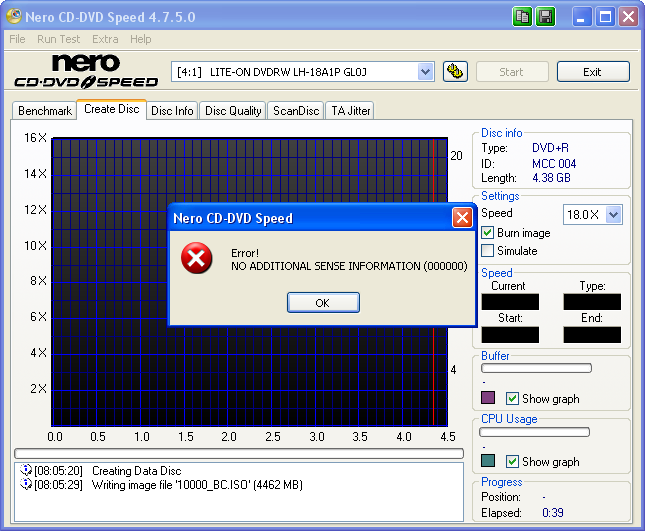Click the purple Buffer graph color swatch
The height and width of the screenshot is (531, 645).
tap(488, 398)
